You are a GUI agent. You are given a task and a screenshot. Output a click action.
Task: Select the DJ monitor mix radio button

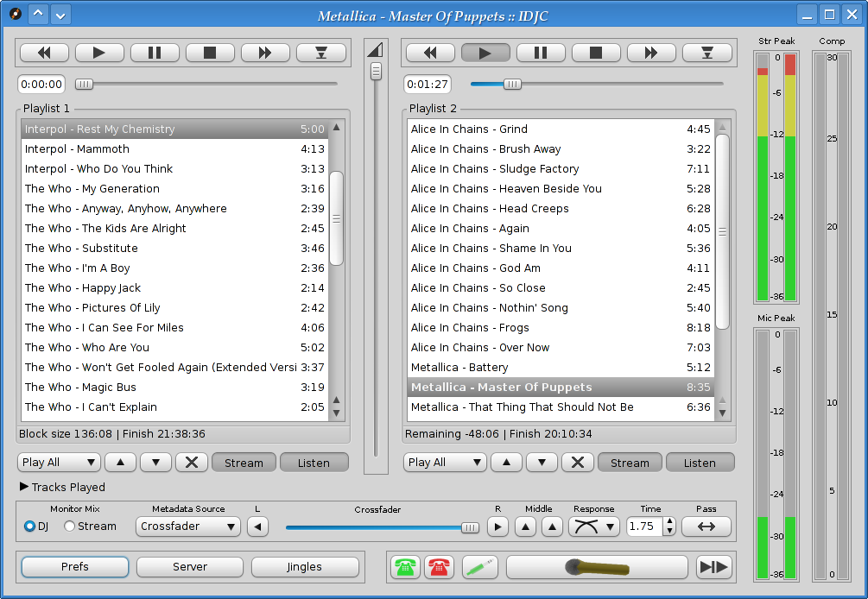30,526
